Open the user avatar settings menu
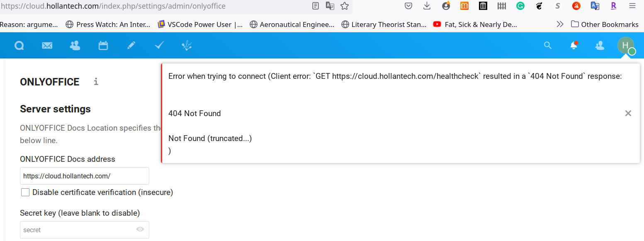Viewport: 644px width, 241px height. (626, 46)
